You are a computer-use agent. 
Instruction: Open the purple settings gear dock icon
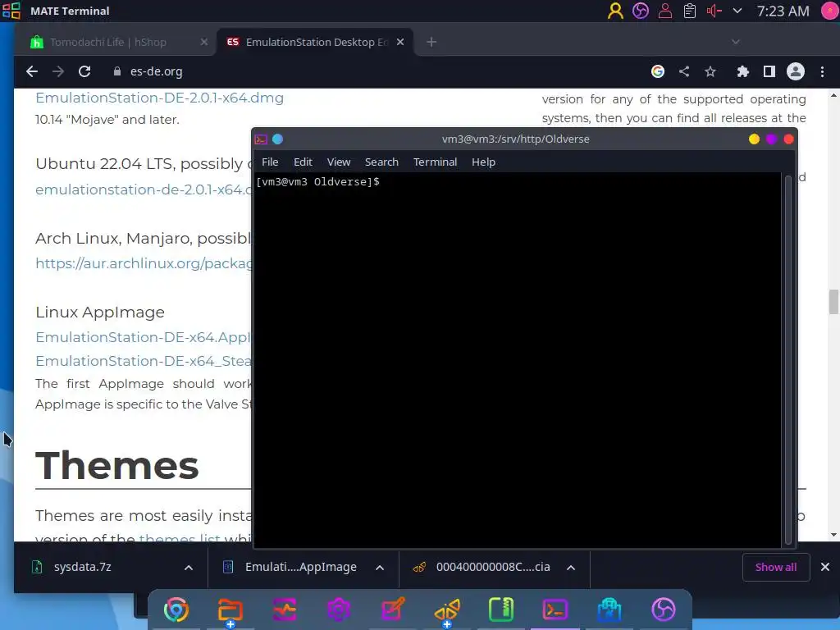pyautogui.click(x=339, y=609)
